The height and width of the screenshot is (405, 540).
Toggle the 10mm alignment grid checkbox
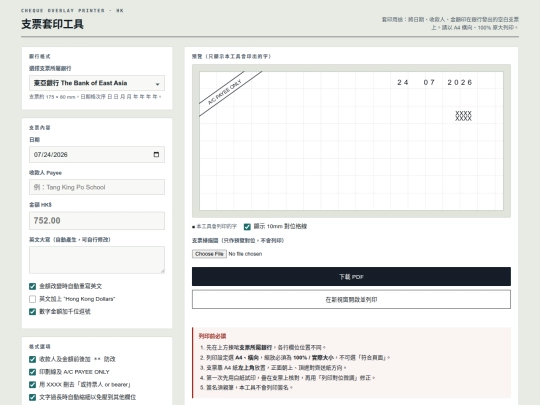click(x=247, y=227)
